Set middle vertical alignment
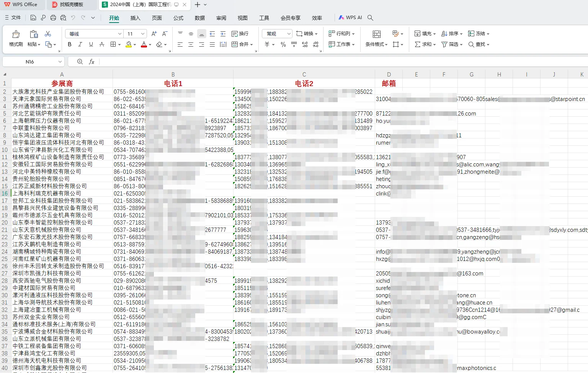This screenshot has height=373, width=588. (x=191, y=34)
